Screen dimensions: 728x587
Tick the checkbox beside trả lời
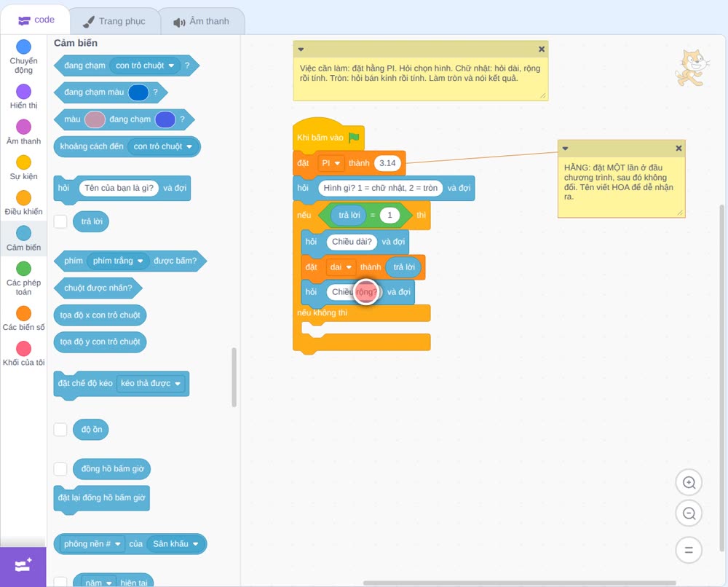[60, 221]
